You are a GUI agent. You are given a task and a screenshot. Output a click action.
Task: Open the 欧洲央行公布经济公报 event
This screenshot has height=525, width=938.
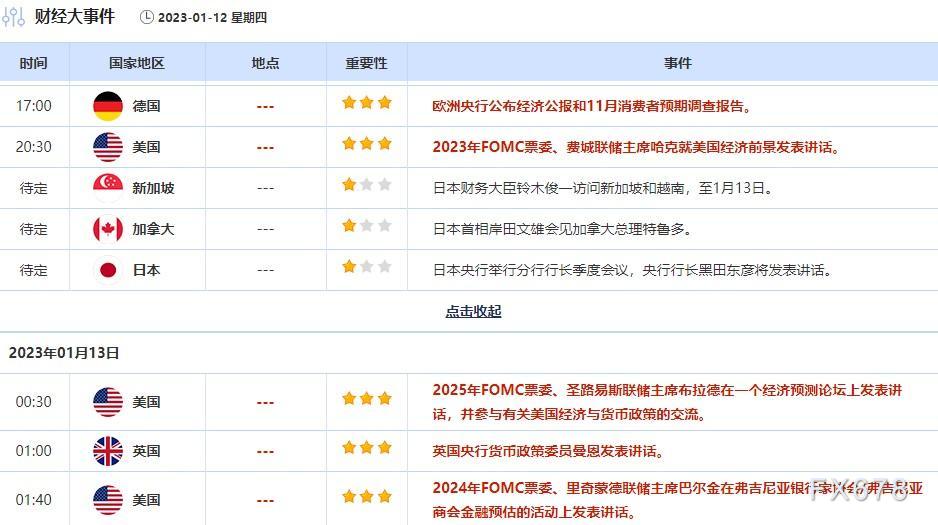coord(592,106)
